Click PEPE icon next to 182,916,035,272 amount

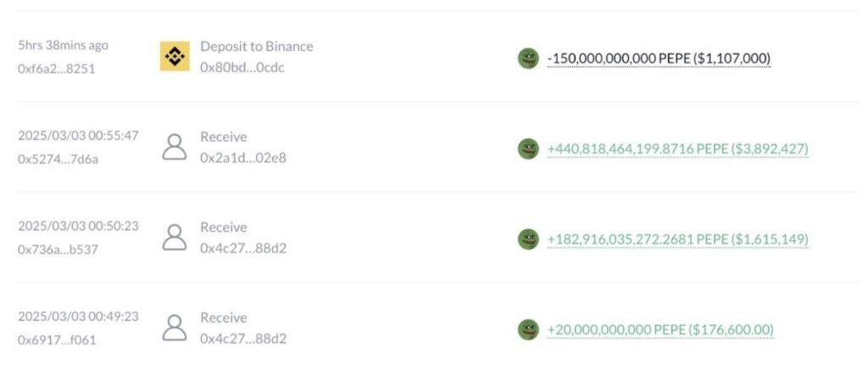click(x=528, y=239)
